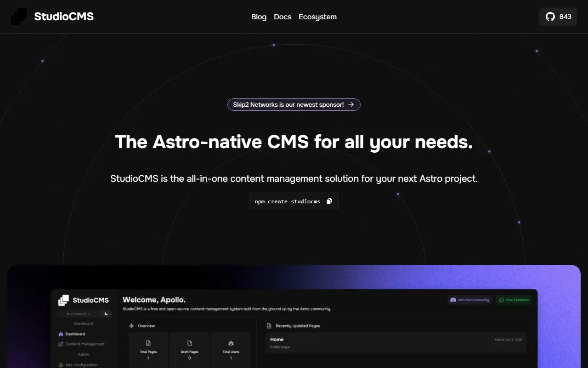Image resolution: width=588 pixels, height=368 pixels.
Task: Click the StudioCMS logo icon in the header
Action: point(19,17)
